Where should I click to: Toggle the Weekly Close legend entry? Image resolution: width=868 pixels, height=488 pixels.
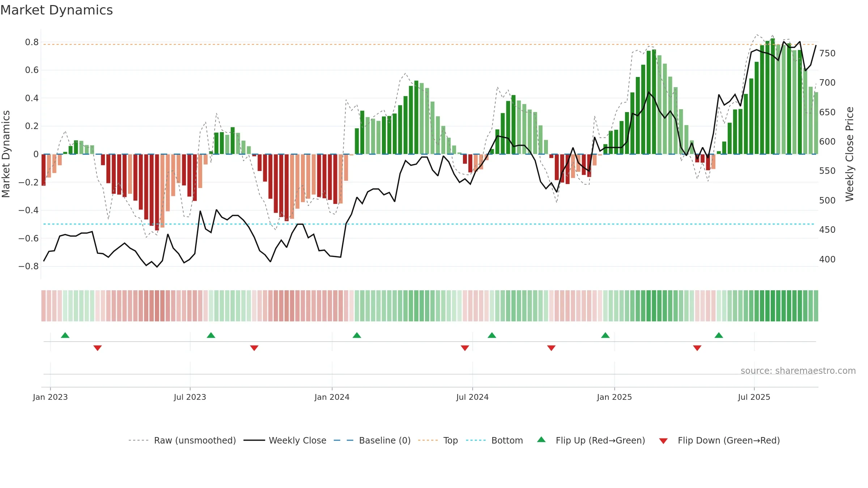(285, 440)
